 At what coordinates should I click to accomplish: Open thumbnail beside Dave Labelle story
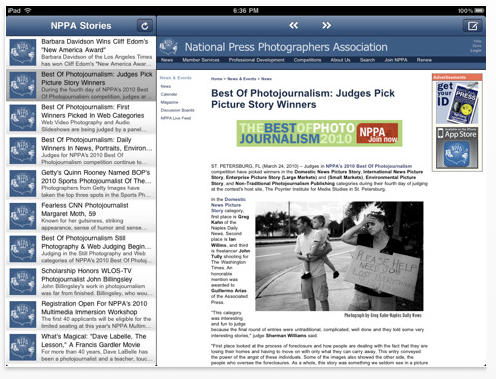pos(23,347)
